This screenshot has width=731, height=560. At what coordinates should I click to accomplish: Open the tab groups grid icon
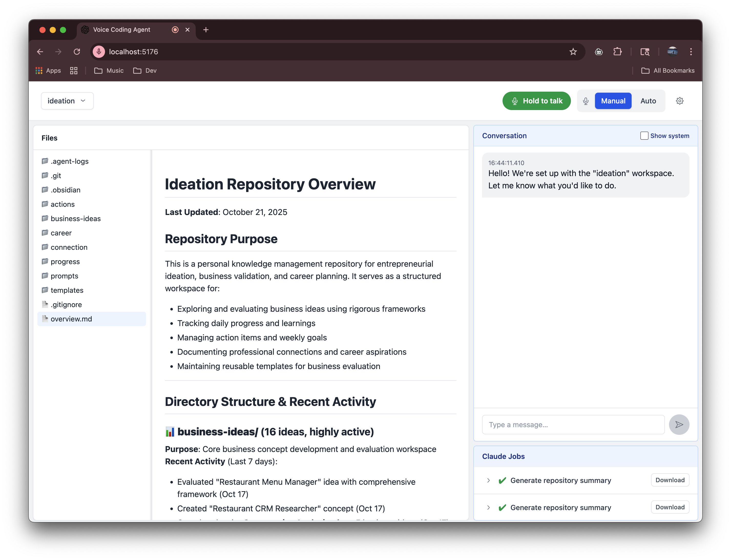74,71
